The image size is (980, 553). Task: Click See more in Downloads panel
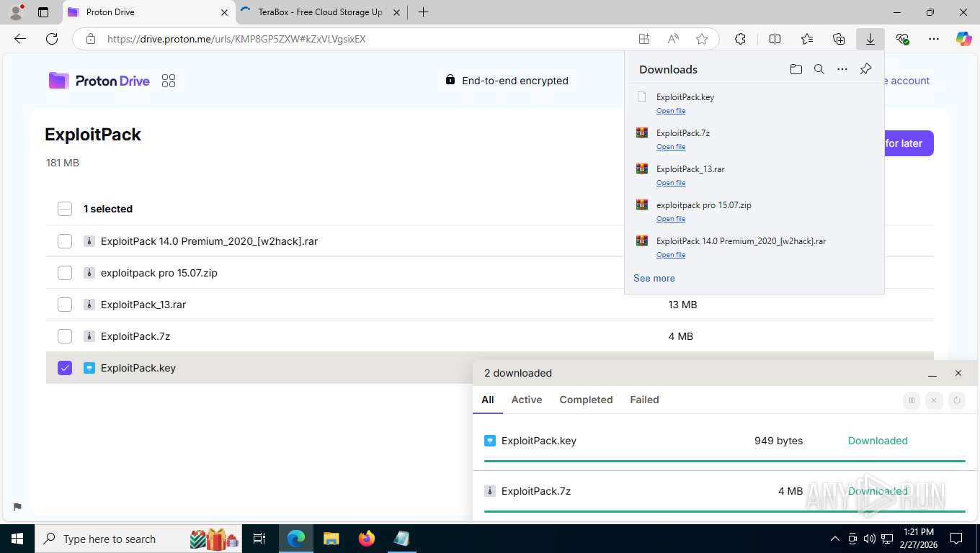pos(654,278)
